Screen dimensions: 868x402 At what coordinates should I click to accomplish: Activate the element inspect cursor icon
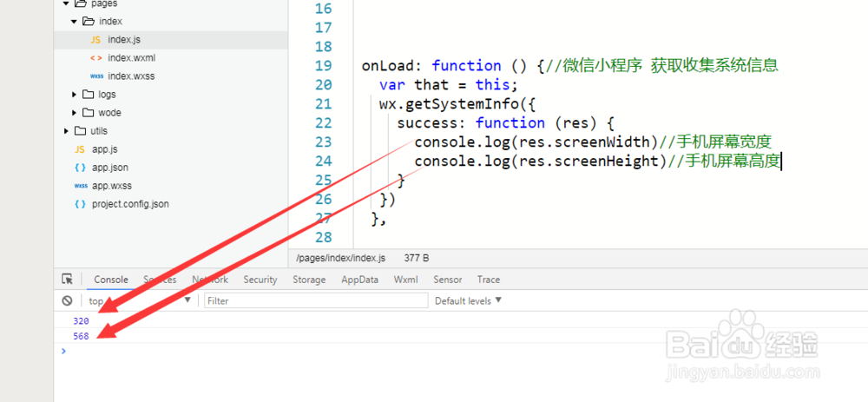click(x=67, y=279)
